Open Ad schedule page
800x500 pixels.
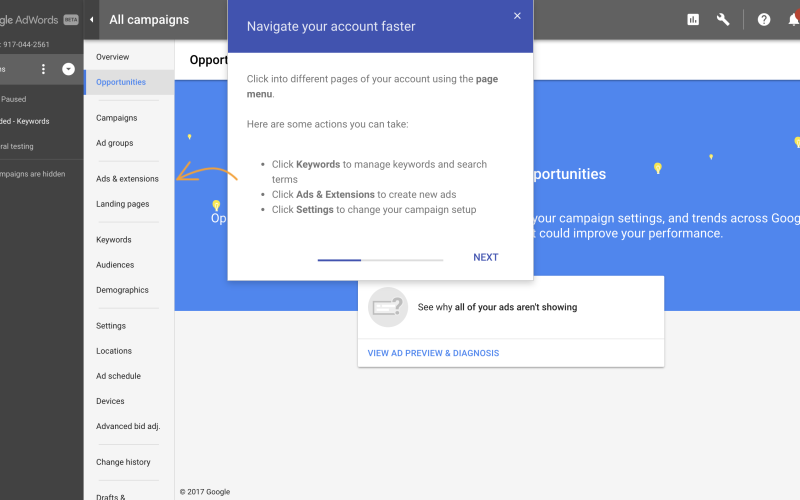coord(118,376)
